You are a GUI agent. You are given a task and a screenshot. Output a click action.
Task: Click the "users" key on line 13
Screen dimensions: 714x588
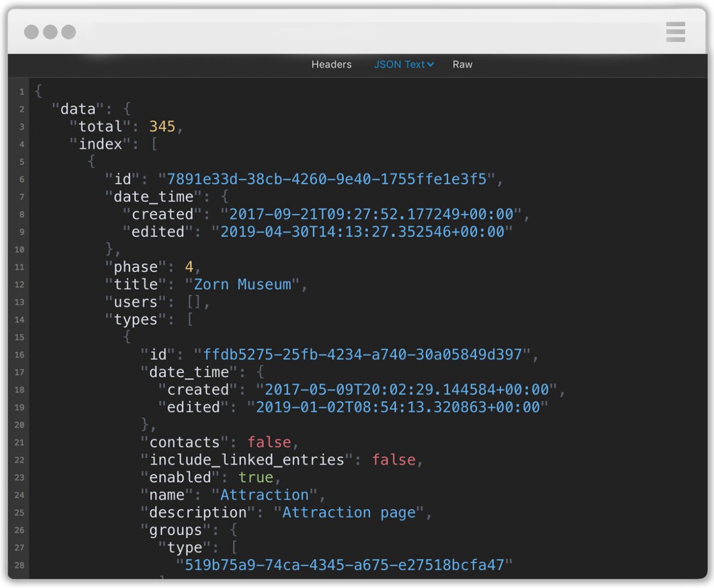point(135,302)
